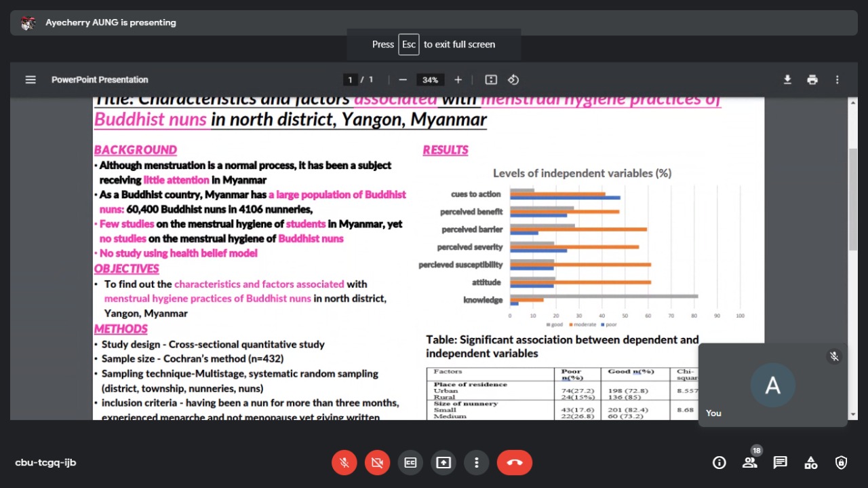Click the 'cues to action' chart label
Screen dimensions: 868x488
pos(475,194)
